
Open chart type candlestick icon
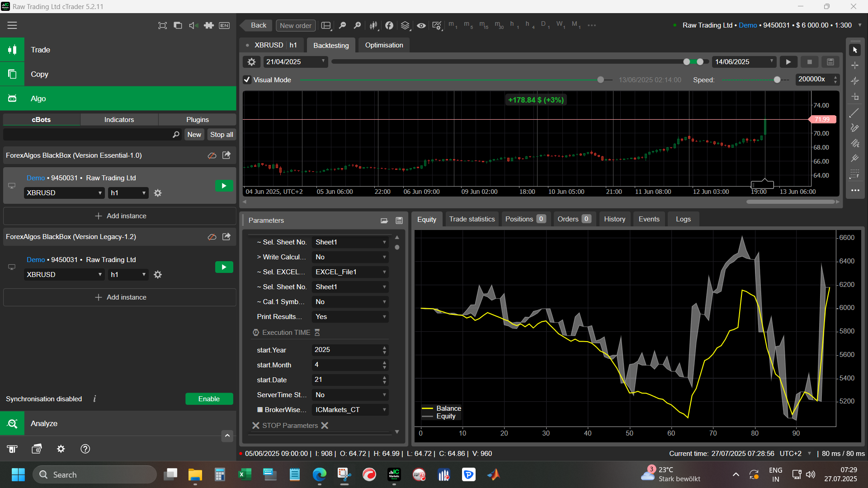point(373,25)
